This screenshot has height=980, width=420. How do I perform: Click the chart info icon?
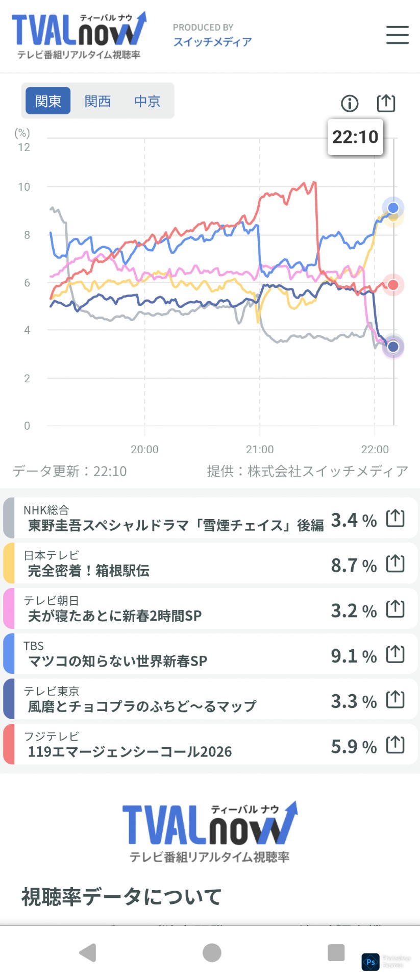coord(350,104)
